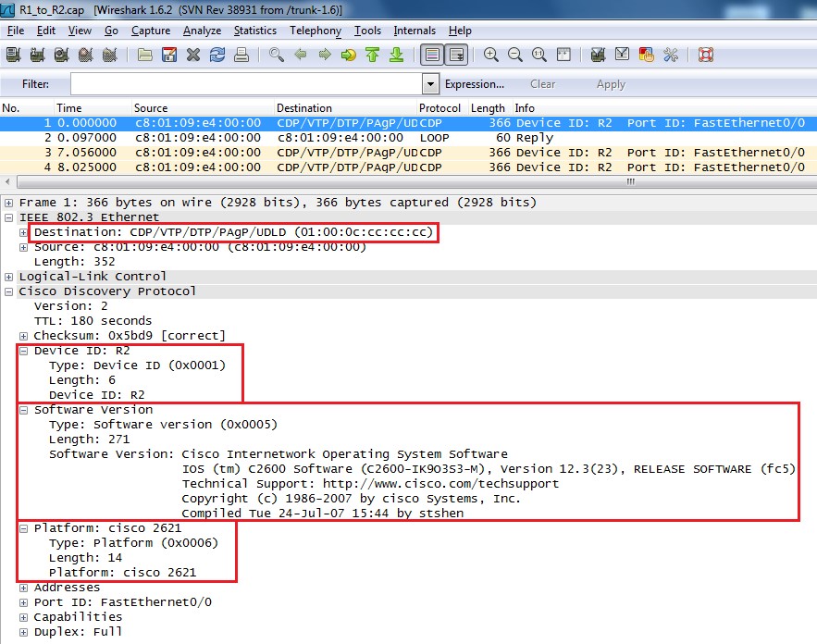Save the capture file icon
The image size is (817, 644).
(168, 55)
